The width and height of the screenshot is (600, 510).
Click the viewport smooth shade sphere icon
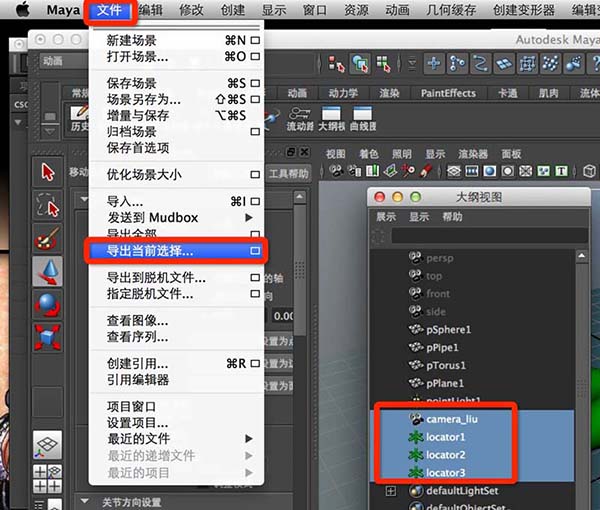coord(489,171)
